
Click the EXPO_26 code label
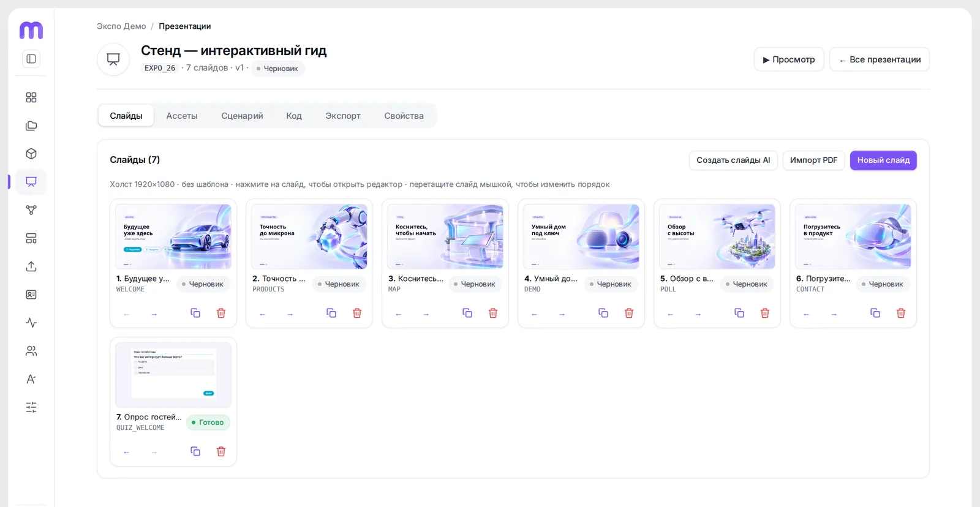point(160,68)
